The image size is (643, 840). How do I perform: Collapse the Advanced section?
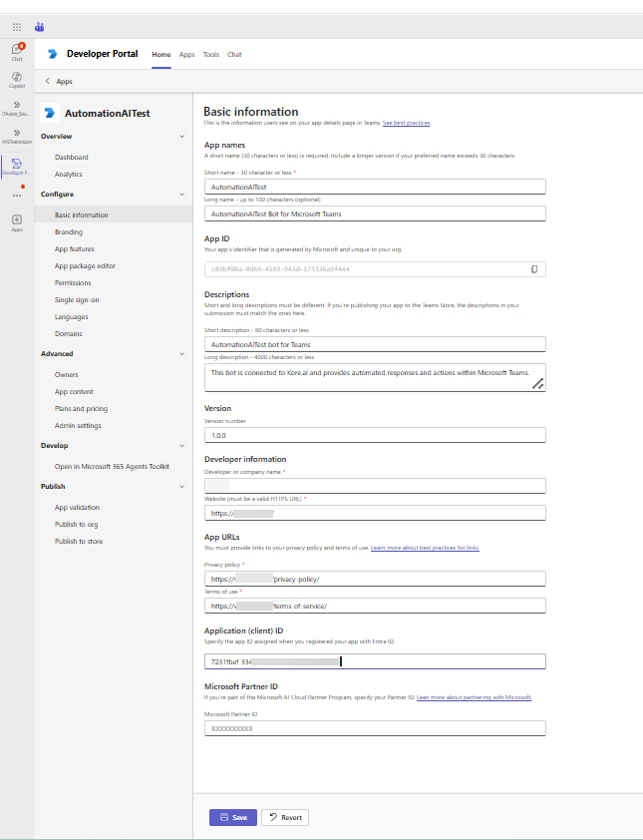pos(181,354)
